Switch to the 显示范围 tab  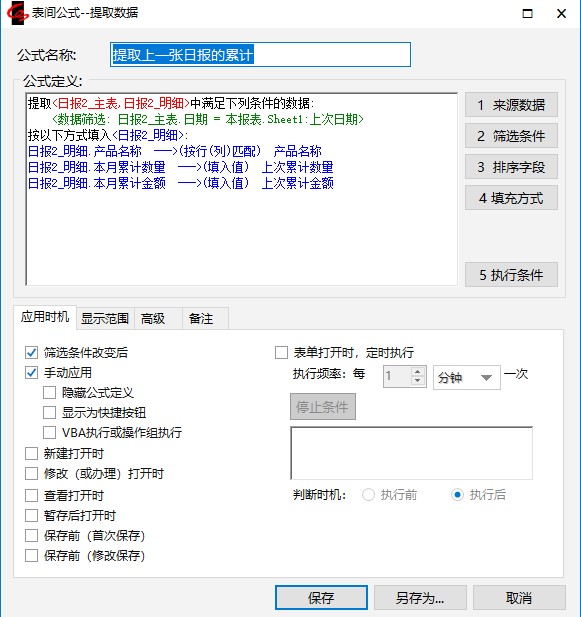pyautogui.click(x=105, y=318)
